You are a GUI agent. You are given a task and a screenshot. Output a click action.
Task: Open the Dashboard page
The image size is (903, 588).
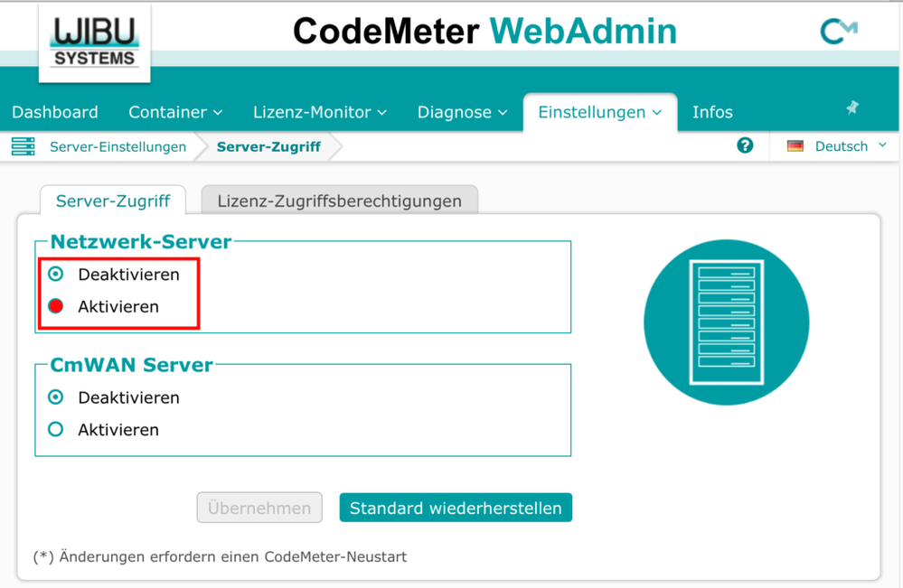55,112
